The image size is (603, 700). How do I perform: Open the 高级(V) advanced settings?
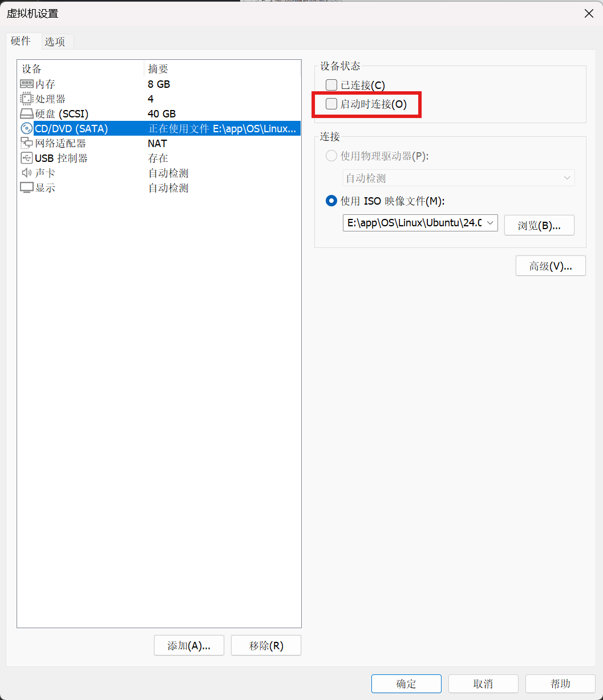click(x=550, y=265)
